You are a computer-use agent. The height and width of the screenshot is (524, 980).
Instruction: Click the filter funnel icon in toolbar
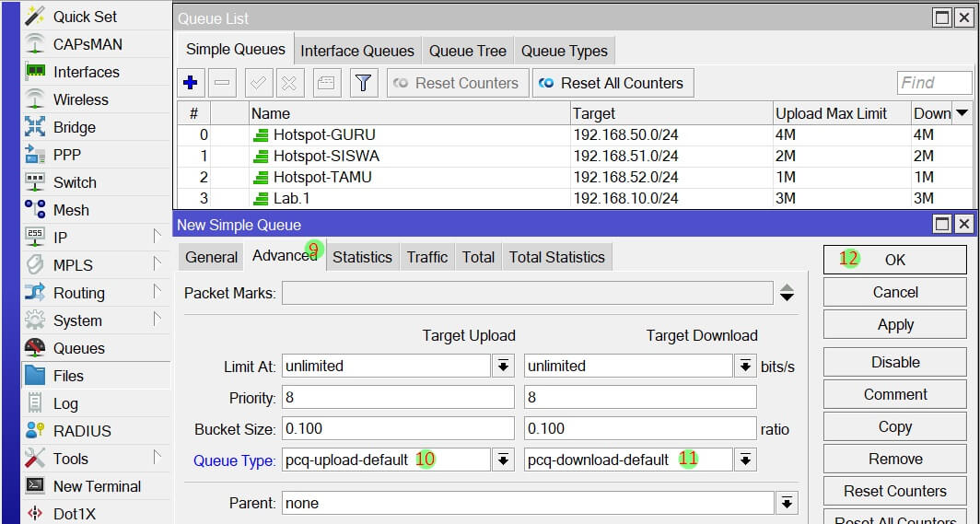(363, 83)
